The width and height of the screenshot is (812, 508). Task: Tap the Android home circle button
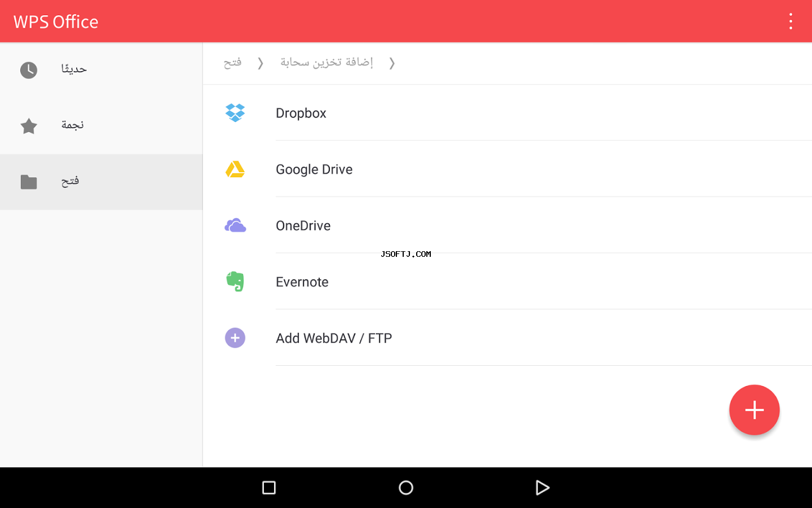point(406,488)
